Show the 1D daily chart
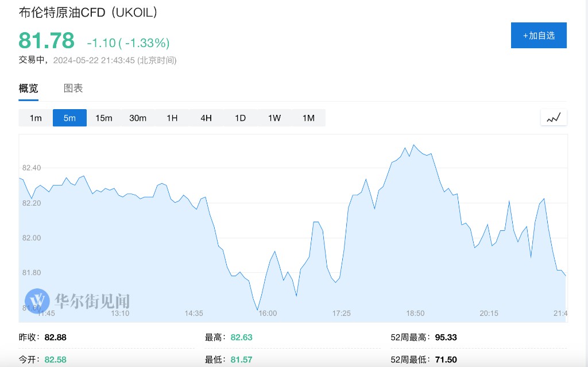 (x=240, y=118)
